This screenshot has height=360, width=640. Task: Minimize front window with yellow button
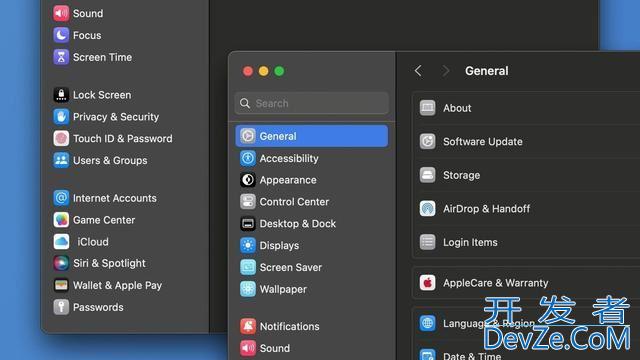click(264, 71)
